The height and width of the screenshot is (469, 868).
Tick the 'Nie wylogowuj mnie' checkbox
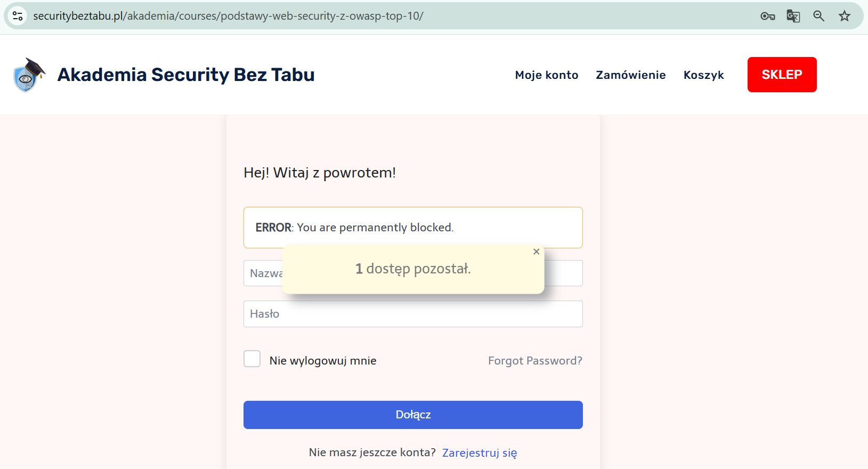click(x=252, y=359)
